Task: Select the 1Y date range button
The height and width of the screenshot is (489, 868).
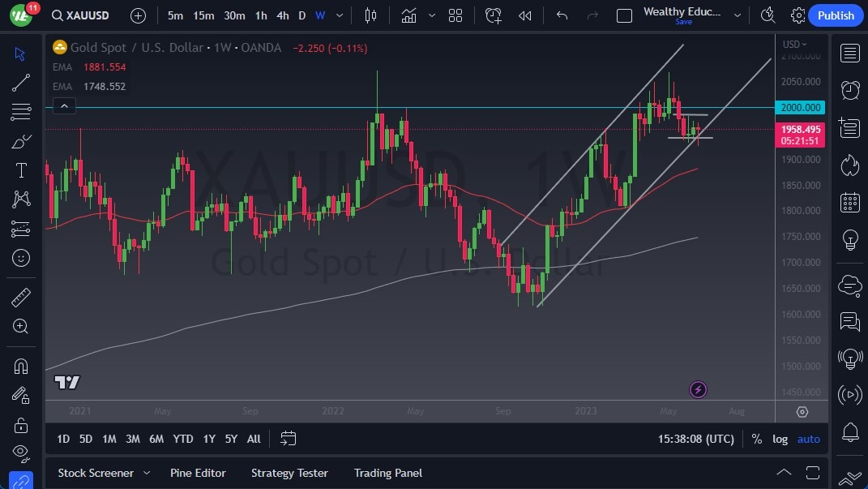Action: (209, 439)
